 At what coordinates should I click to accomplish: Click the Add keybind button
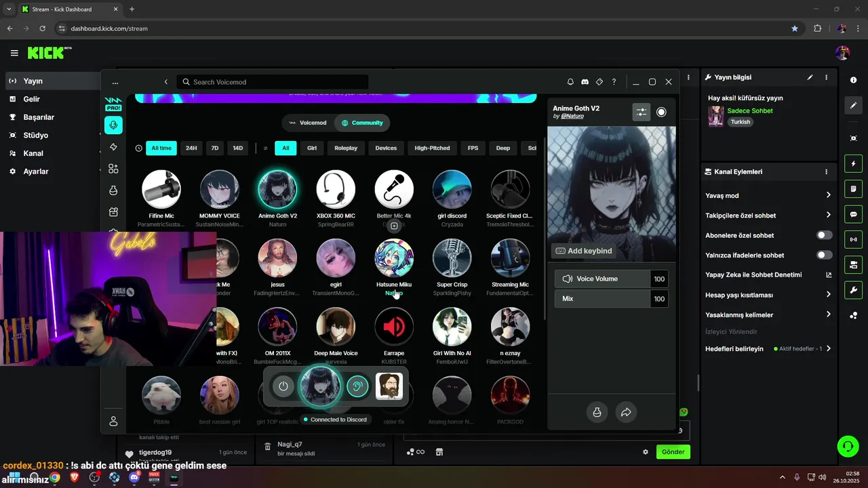pos(584,251)
